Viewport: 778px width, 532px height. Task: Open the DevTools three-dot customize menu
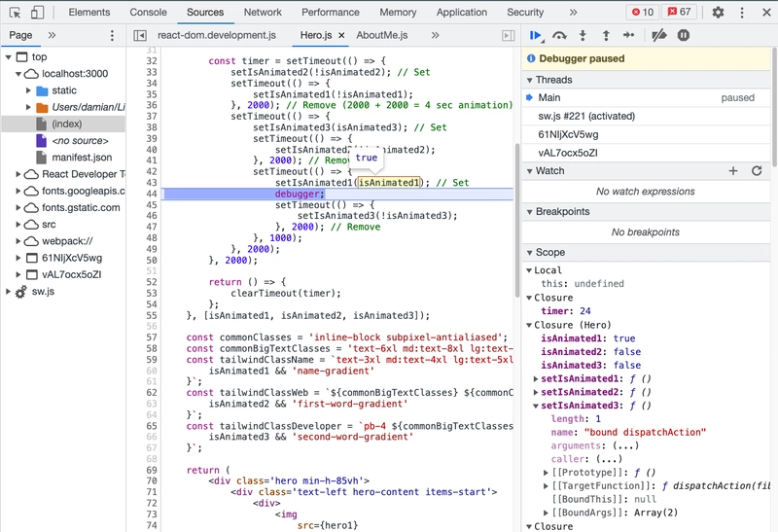(742, 12)
